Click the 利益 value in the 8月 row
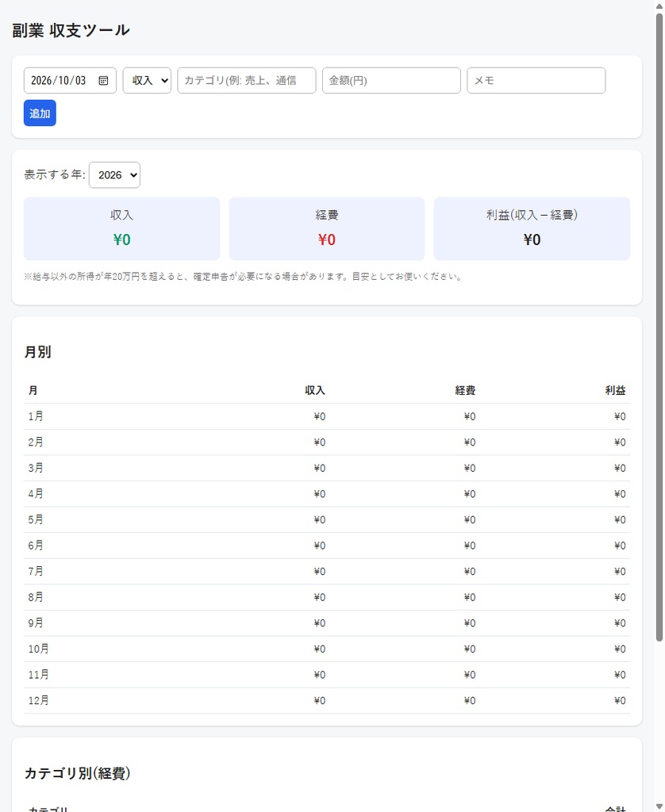This screenshot has height=812, width=665. click(620, 598)
